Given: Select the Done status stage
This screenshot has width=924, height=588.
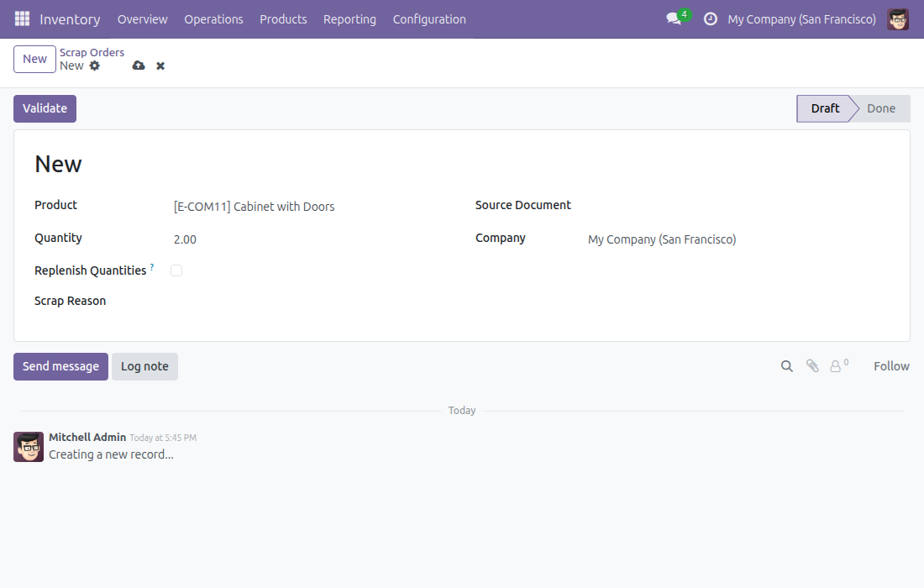Looking at the screenshot, I should [x=881, y=108].
